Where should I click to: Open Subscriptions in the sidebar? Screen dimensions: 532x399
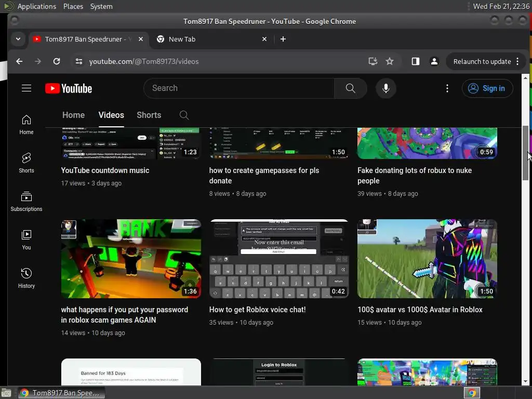pos(26,201)
